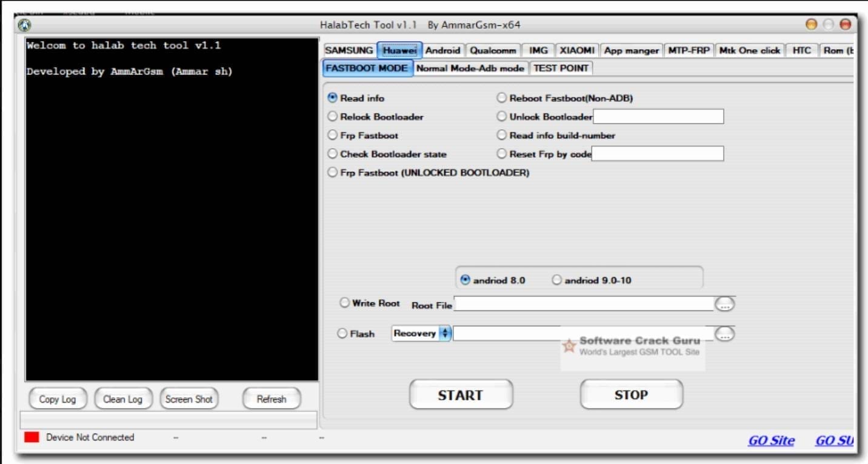Select Check Bootloader state
The height and width of the screenshot is (464, 868).
pyautogui.click(x=332, y=153)
